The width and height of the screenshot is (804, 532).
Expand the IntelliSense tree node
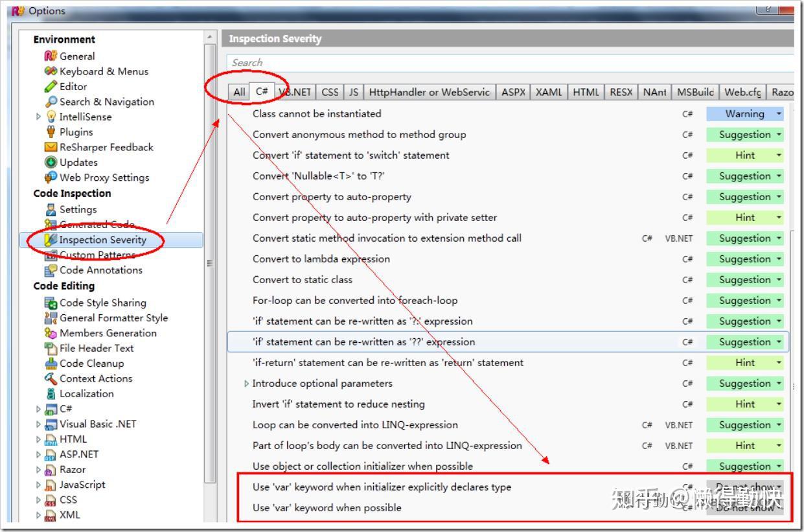[x=38, y=117]
